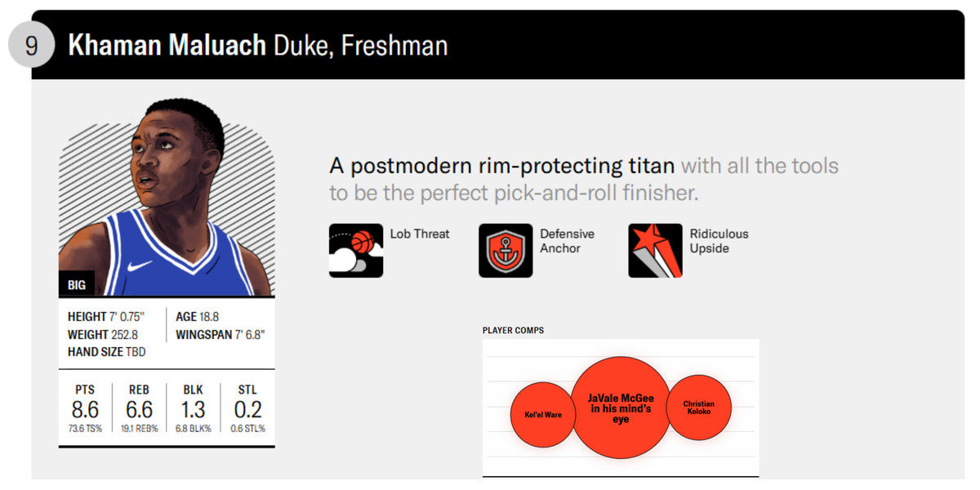
Task: Click the Khaman Maluach name heading
Action: pyautogui.click(x=167, y=45)
